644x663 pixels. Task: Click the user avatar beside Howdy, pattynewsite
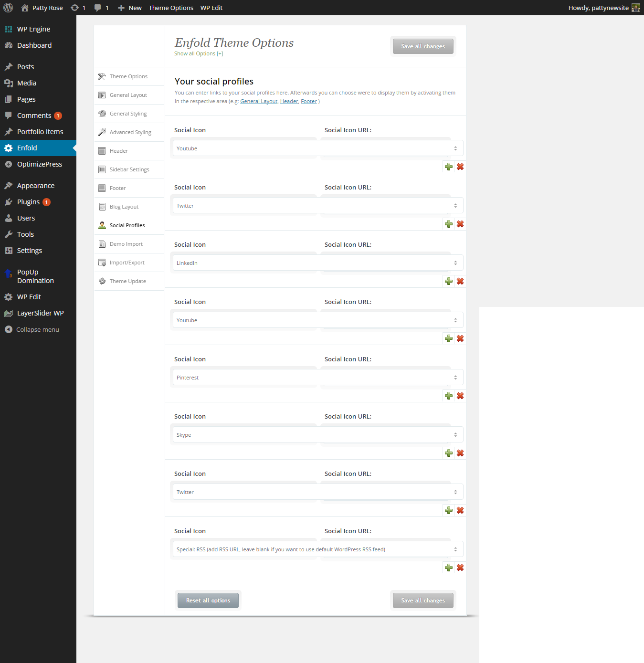(635, 8)
